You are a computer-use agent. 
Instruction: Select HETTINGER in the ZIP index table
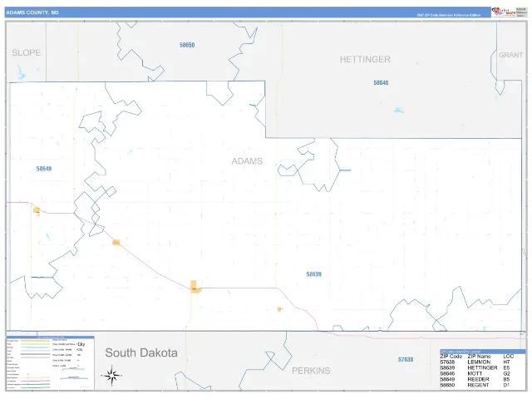pyautogui.click(x=482, y=368)
